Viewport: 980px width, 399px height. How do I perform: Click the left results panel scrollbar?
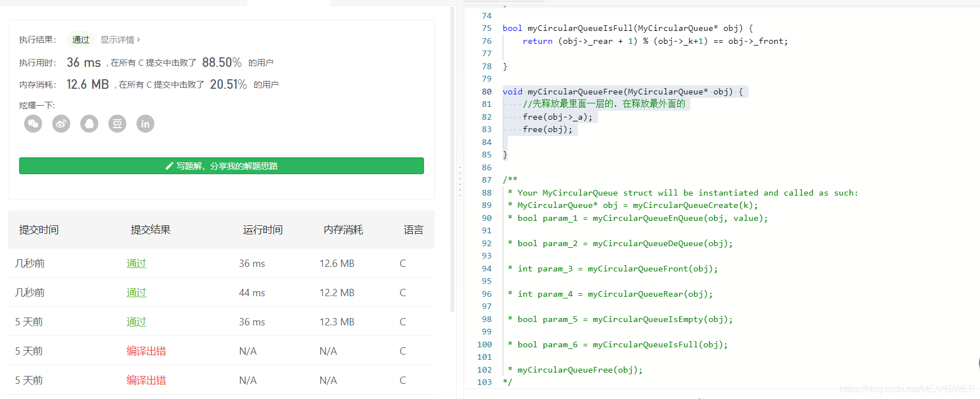click(x=452, y=160)
